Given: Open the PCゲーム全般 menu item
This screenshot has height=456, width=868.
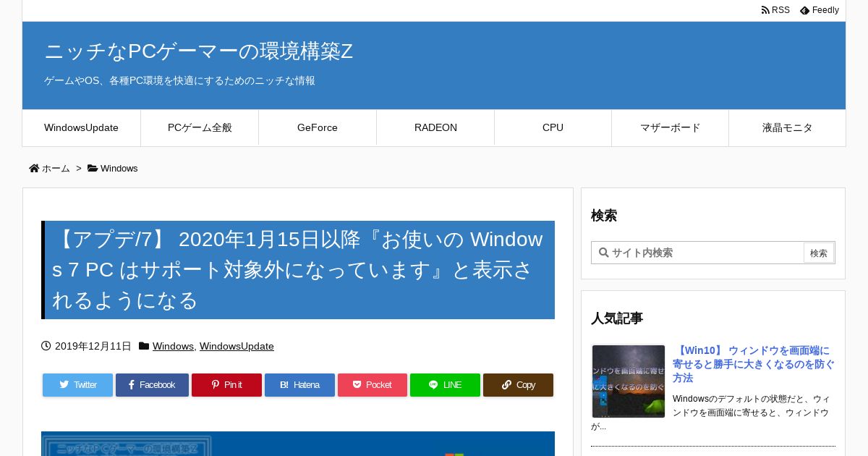Looking at the screenshot, I should [x=200, y=127].
